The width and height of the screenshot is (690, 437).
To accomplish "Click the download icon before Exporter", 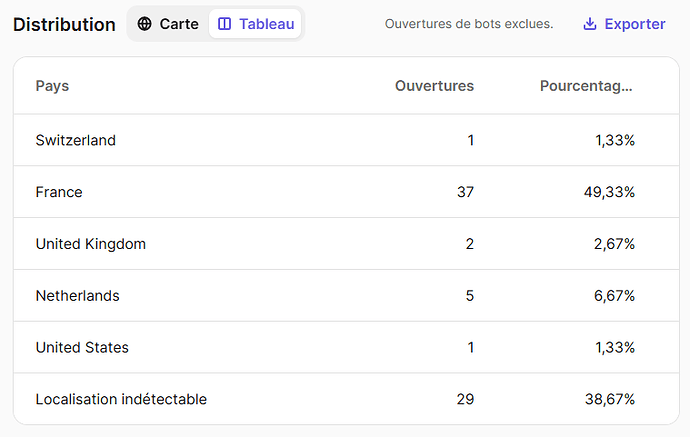I will pos(590,24).
